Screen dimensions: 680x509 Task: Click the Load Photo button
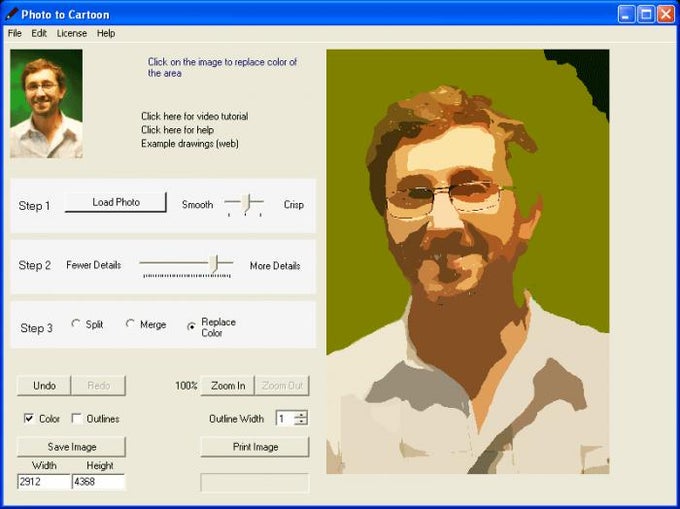click(x=115, y=202)
